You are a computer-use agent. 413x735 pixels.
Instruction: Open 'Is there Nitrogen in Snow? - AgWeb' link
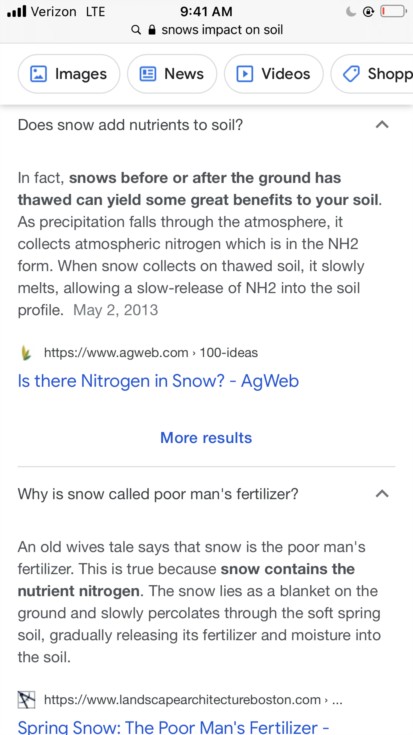[x=158, y=381]
